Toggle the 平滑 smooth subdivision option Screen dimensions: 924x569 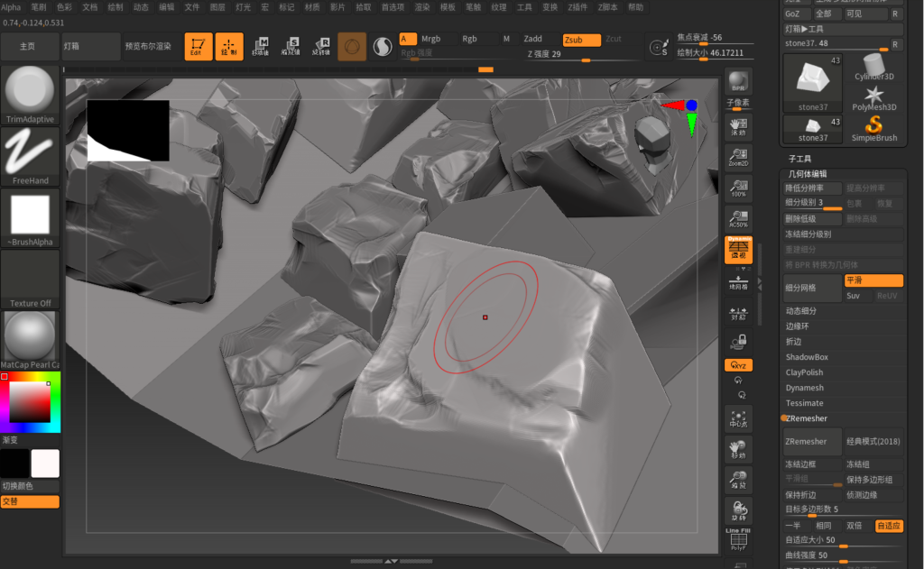(873, 280)
